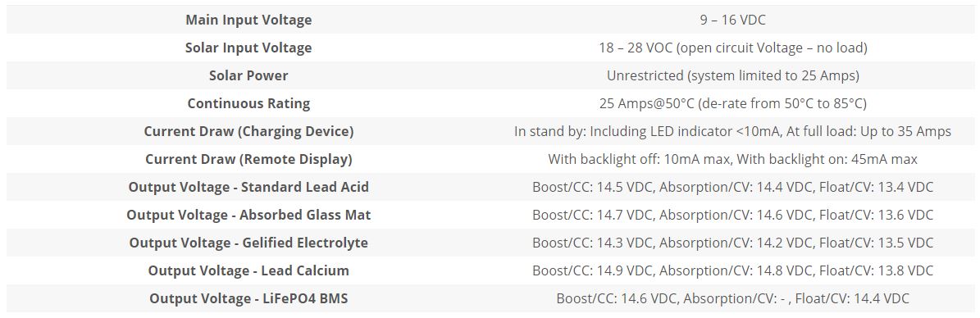
Task: Select Boost/CC: 14.5 VDC value row
Action: coord(732,187)
